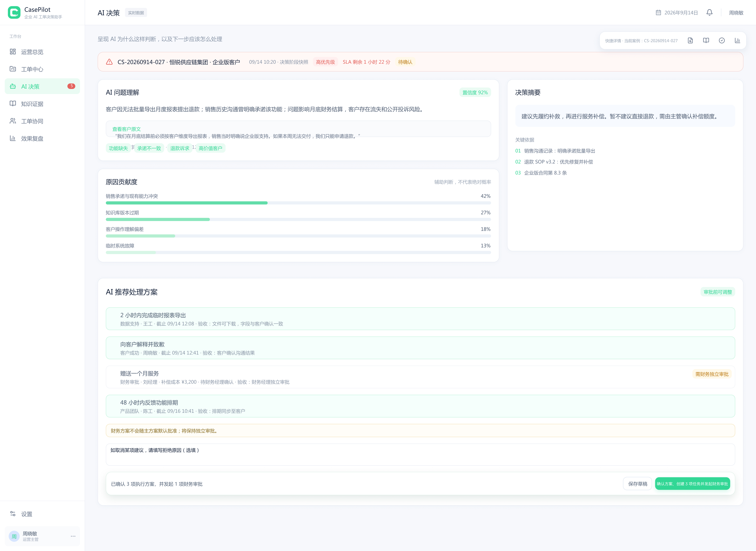The height and width of the screenshot is (551, 756).
Task: Click the 审批前可调整 badge
Action: (x=718, y=292)
